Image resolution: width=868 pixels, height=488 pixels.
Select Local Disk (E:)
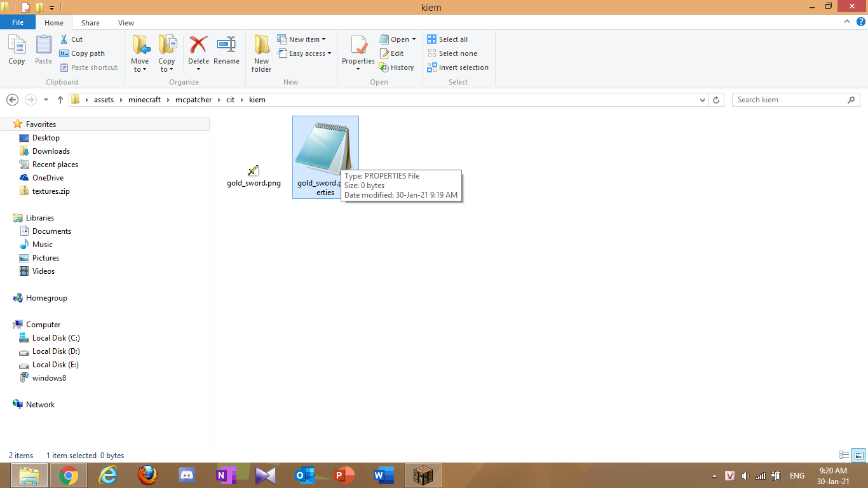pyautogui.click(x=56, y=365)
